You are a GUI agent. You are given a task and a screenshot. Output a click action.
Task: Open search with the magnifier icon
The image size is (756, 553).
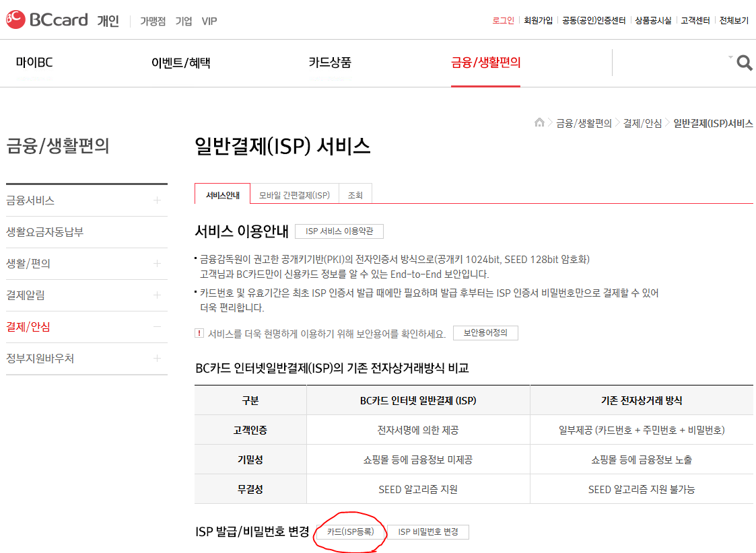pyautogui.click(x=743, y=63)
